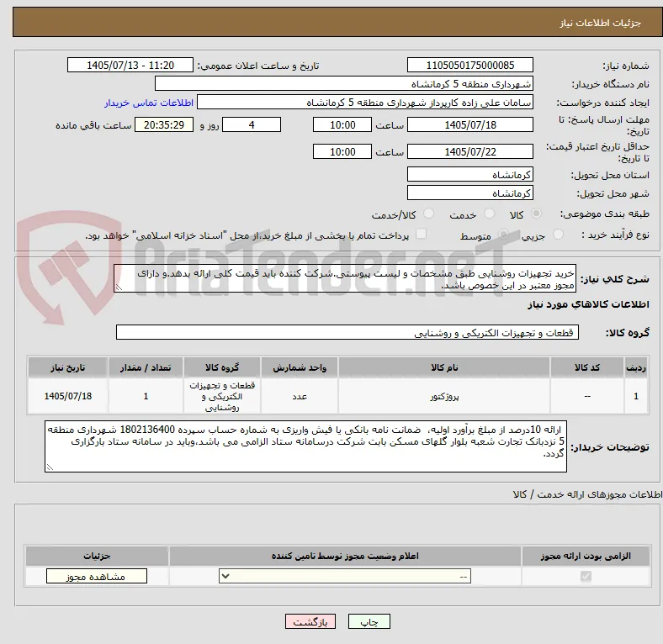
Task: Open the license status dropdown
Action: point(345,577)
